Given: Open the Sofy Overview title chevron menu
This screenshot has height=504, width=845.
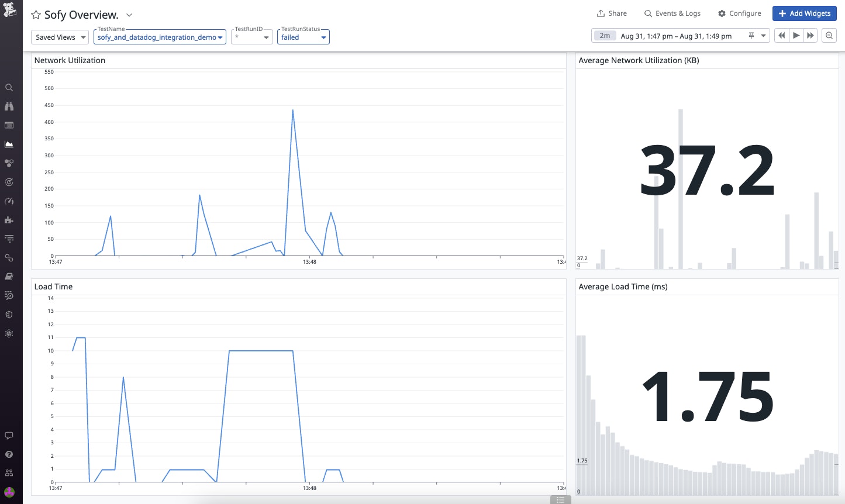Looking at the screenshot, I should click(x=129, y=15).
